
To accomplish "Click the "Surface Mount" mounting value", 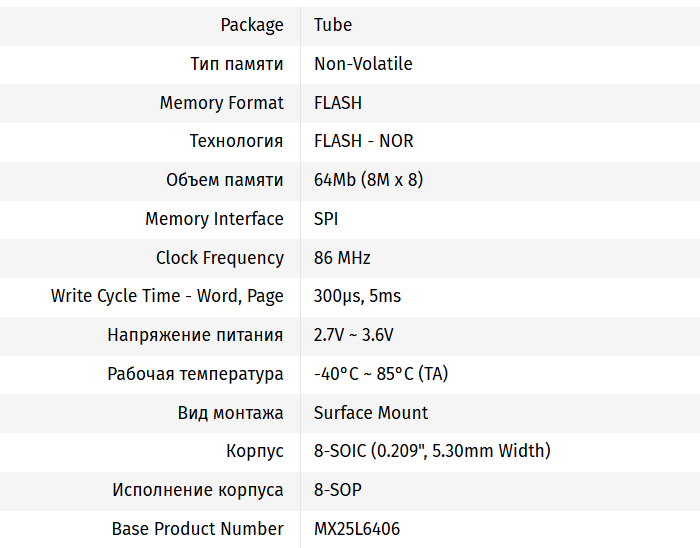I will pos(371,413).
